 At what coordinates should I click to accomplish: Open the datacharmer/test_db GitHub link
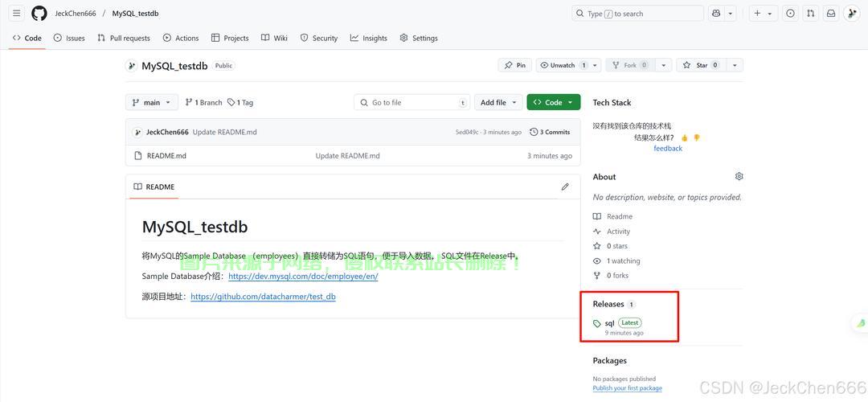(263, 297)
